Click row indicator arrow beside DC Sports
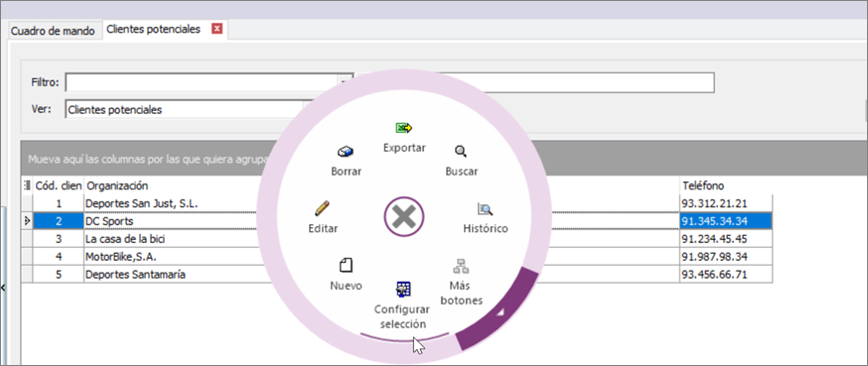The image size is (868, 366). (x=27, y=221)
